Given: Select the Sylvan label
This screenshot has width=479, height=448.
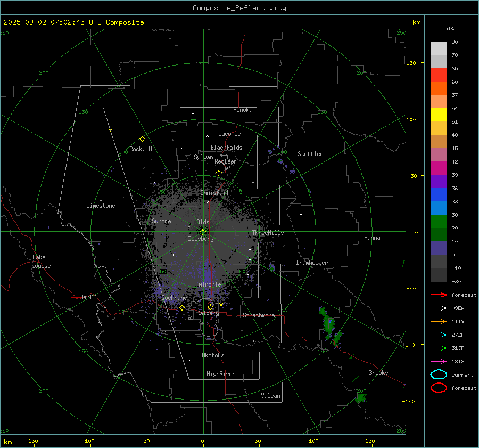Looking at the screenshot, I should click(x=203, y=157).
